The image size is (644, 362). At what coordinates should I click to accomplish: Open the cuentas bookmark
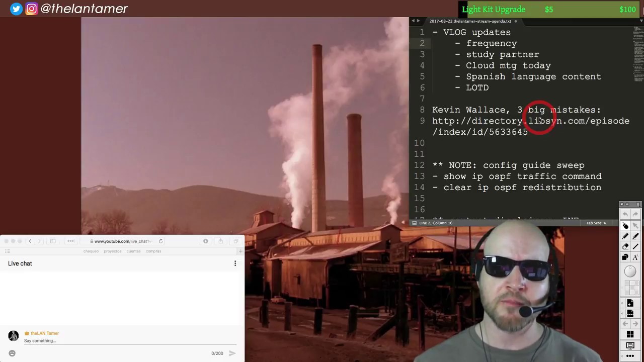point(133,251)
